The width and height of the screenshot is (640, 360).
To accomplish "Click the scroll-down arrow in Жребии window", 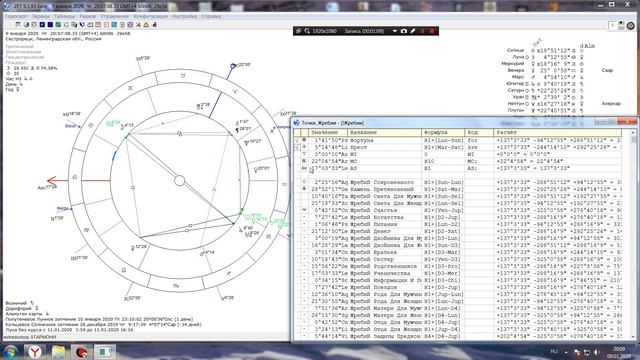I will point(633,337).
